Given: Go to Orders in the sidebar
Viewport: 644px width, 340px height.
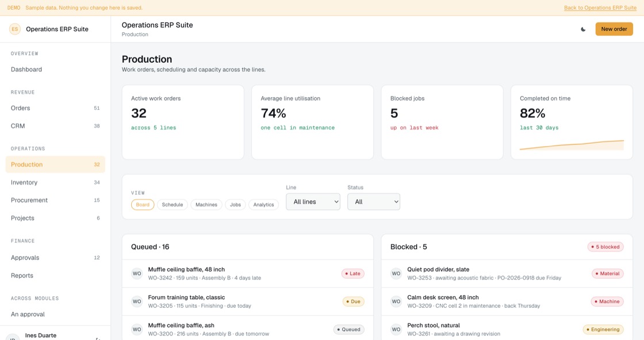Looking at the screenshot, I should tap(55, 108).
